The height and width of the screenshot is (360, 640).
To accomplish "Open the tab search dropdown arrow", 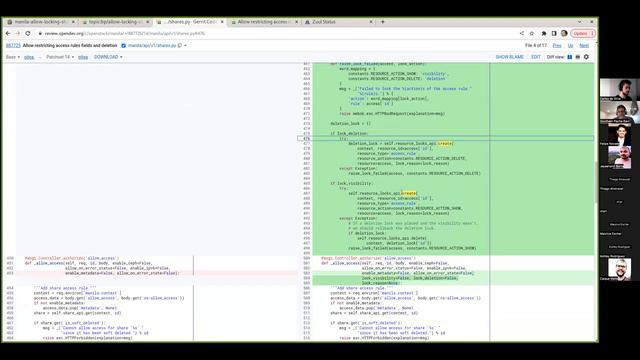I will click(x=580, y=22).
